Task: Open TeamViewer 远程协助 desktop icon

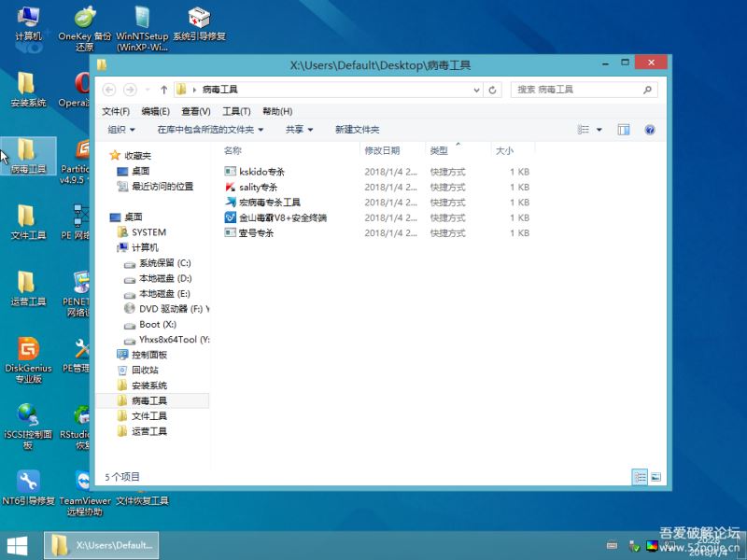Action: tap(85, 493)
